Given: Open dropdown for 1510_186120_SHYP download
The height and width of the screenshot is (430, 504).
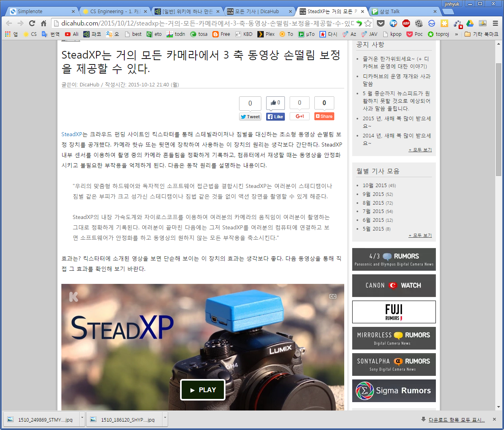Looking at the screenshot, I should click(165, 419).
